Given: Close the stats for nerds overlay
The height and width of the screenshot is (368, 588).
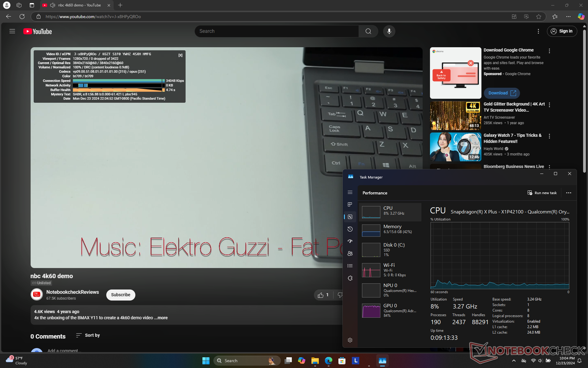Looking at the screenshot, I should 180,55.
